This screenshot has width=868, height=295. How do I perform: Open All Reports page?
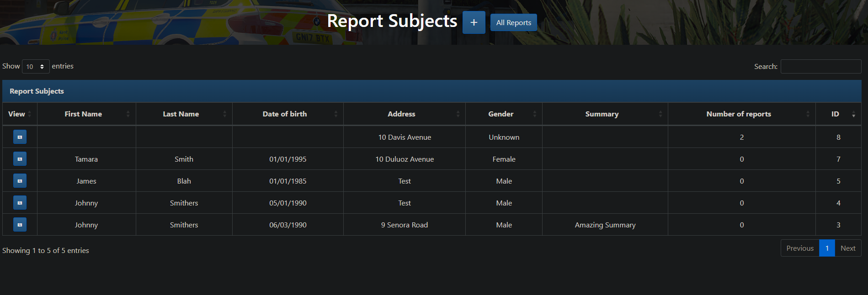coord(513,22)
